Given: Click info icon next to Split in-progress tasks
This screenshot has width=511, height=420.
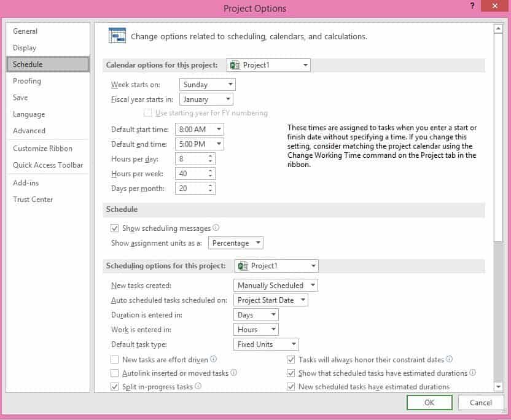Looking at the screenshot, I should tap(198, 386).
